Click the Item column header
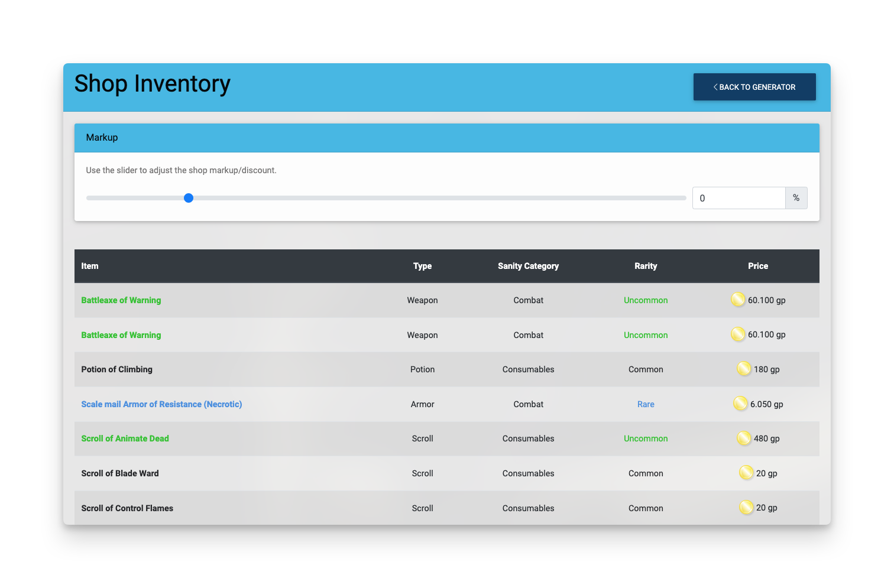Image resolution: width=894 pixels, height=588 pixels. click(90, 266)
